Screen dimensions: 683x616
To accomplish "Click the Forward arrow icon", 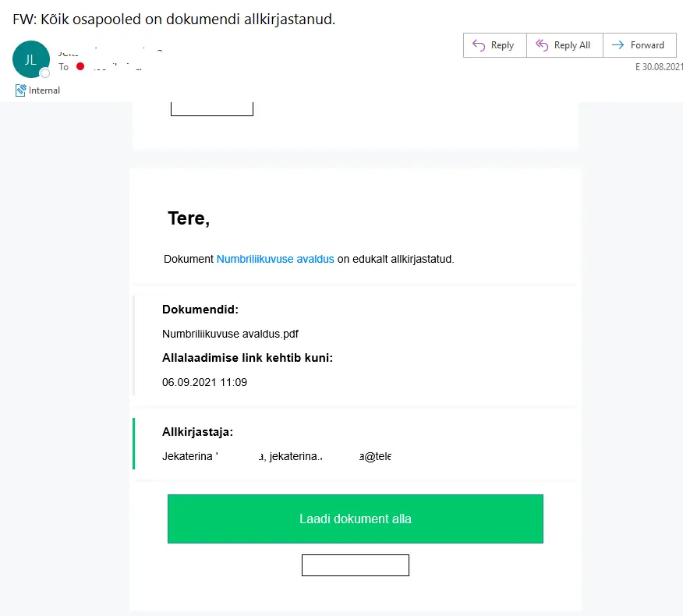I will point(618,45).
